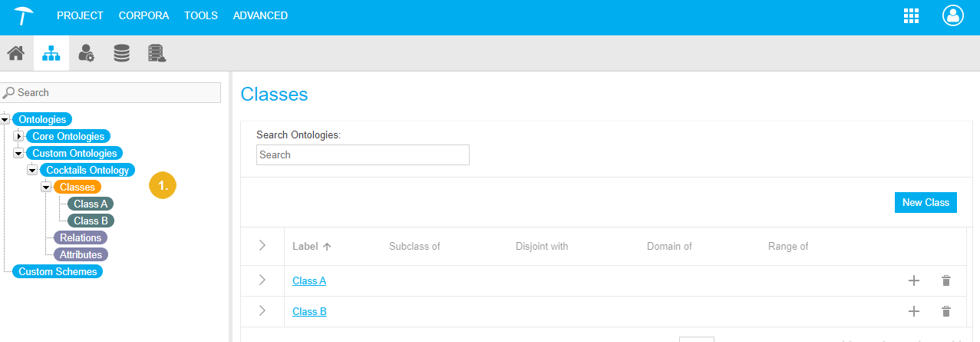Click the home icon in the toolbar
980x342 pixels.
[x=15, y=54]
